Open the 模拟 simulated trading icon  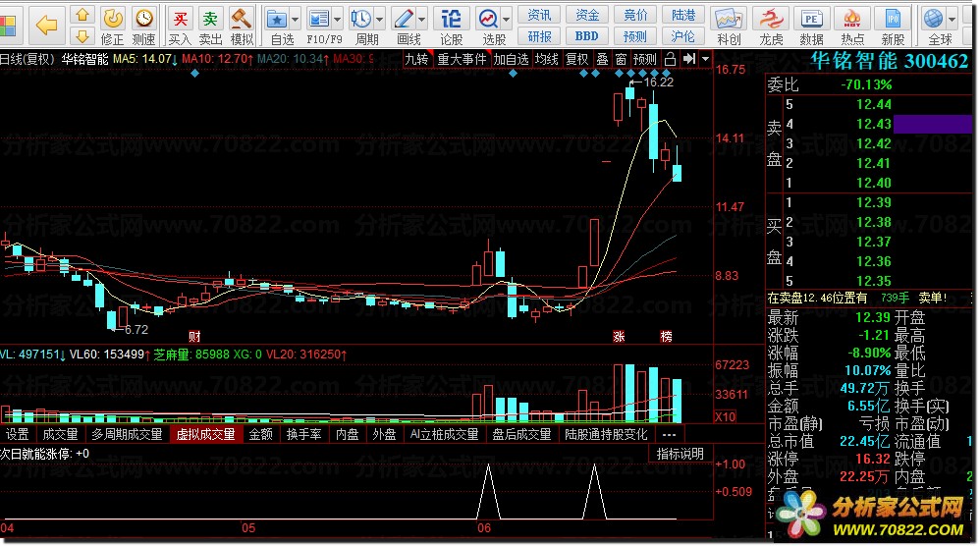(242, 27)
